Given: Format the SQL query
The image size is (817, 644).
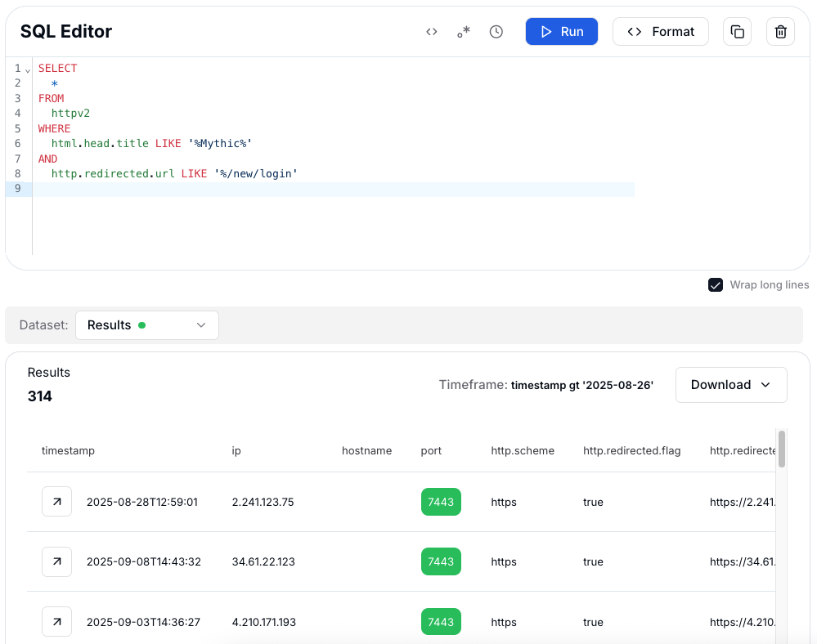Looking at the screenshot, I should (660, 32).
